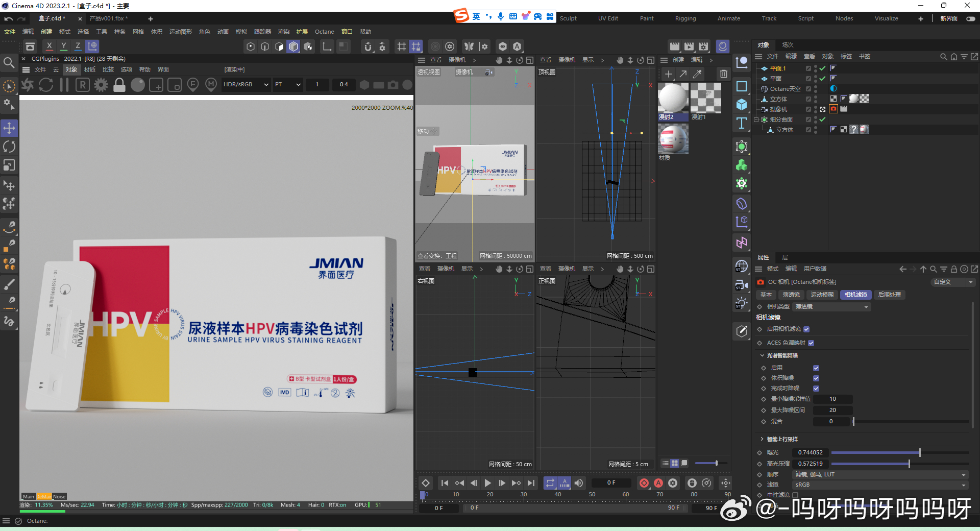Open the 材质 menu in Octane viewer

point(90,69)
